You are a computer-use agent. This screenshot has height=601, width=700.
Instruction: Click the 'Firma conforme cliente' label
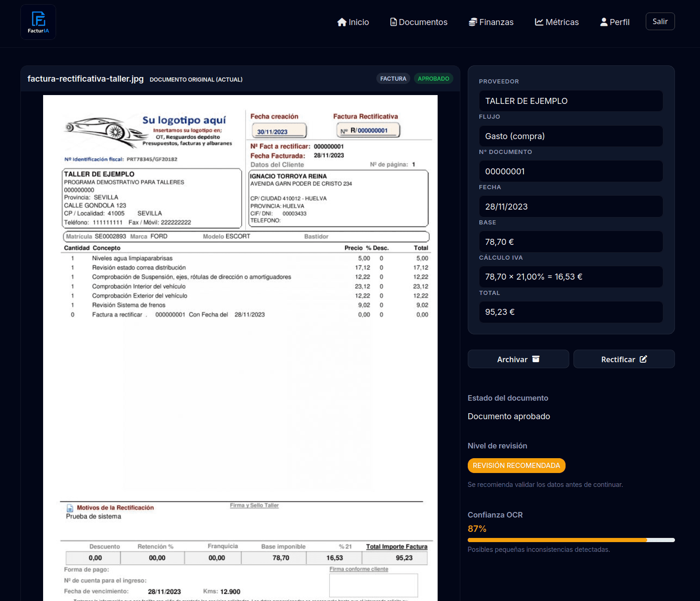pyautogui.click(x=359, y=569)
